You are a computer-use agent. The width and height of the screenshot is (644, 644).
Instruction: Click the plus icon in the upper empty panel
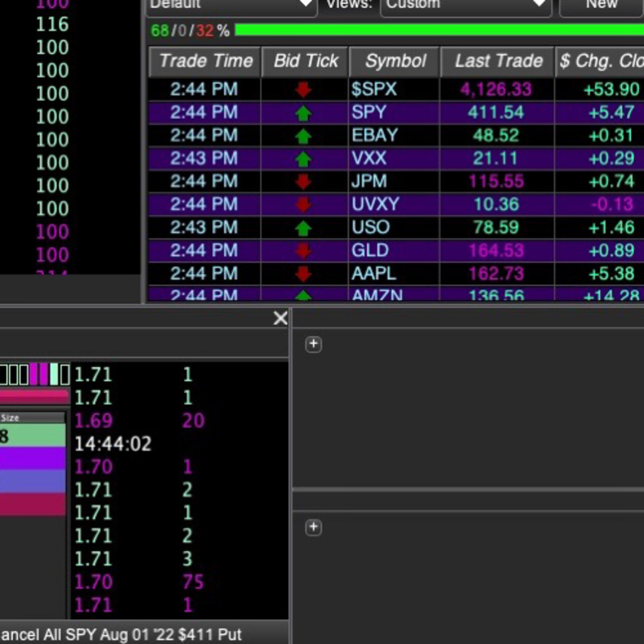(313, 344)
